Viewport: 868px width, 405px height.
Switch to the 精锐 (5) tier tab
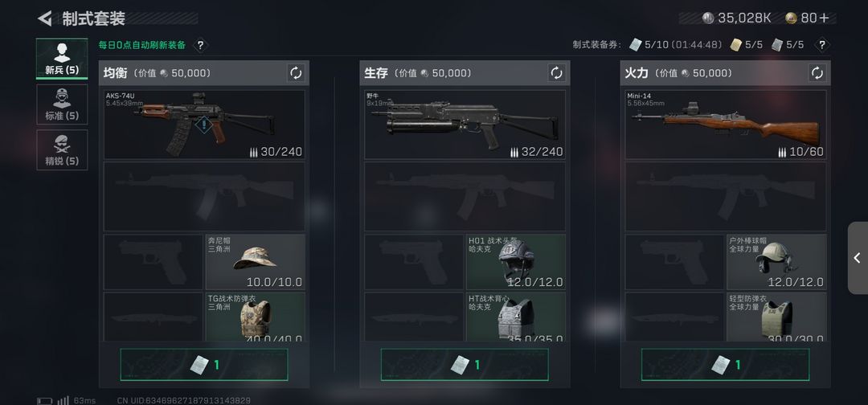pyautogui.click(x=62, y=150)
